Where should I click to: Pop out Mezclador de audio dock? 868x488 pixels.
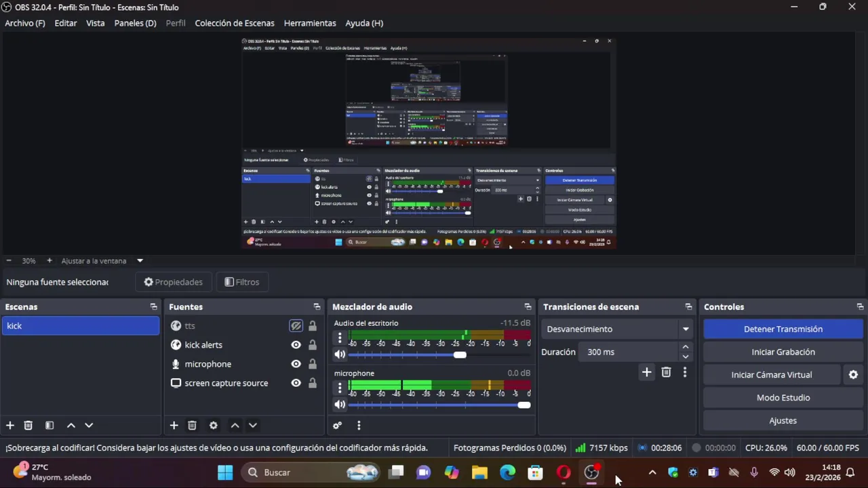[x=528, y=307]
